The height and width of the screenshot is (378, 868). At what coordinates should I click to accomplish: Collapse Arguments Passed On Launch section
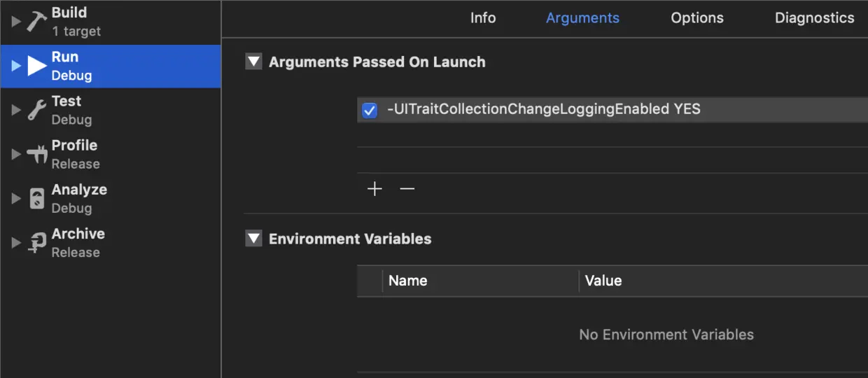tap(253, 62)
